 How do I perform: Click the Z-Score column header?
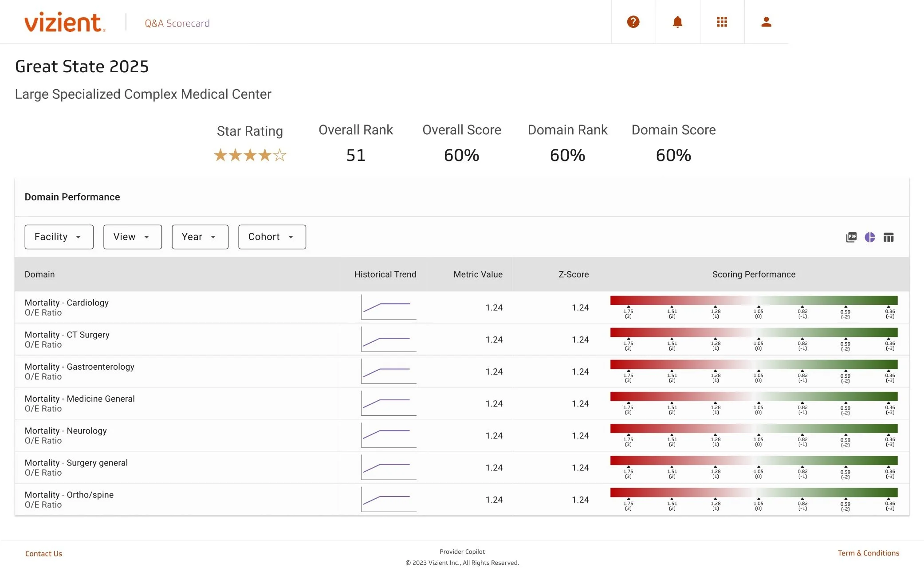(x=573, y=274)
